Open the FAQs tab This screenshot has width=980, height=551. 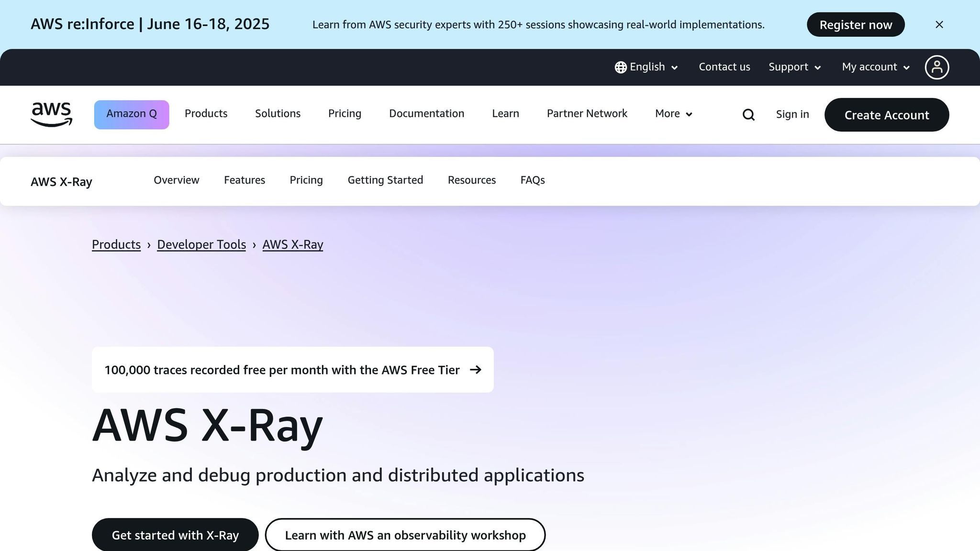pyautogui.click(x=533, y=180)
